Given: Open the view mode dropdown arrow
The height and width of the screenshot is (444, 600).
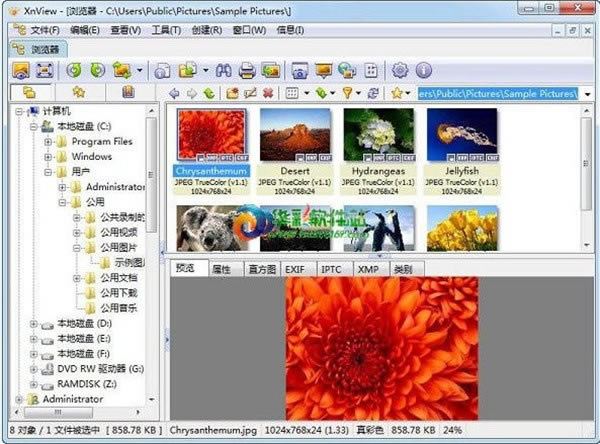Looking at the screenshot, I should (307, 93).
